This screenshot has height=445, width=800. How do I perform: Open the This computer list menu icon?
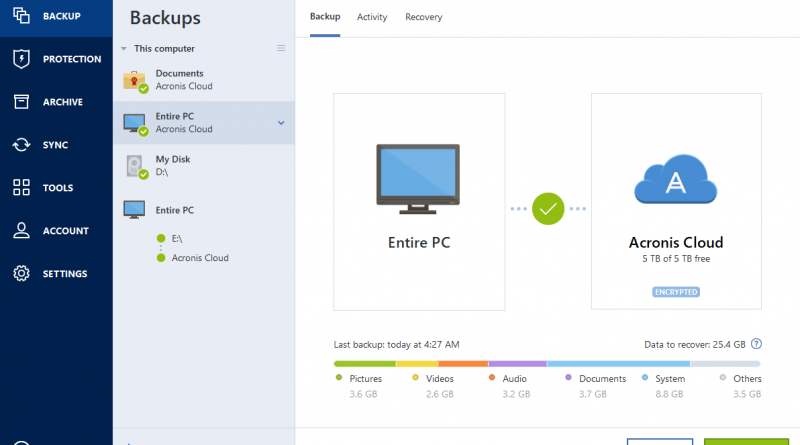(x=281, y=48)
